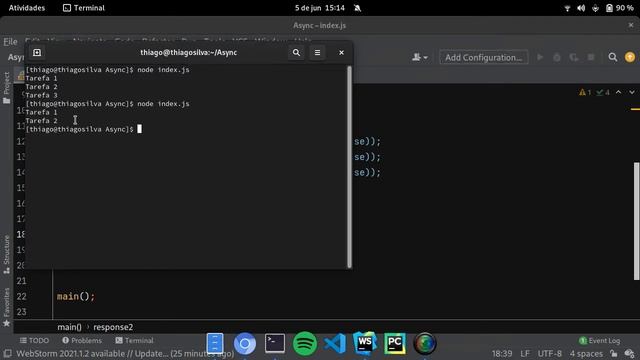This screenshot has height=360, width=640.
Task: Click the 18:39 caret position in status bar
Action: click(x=502, y=353)
